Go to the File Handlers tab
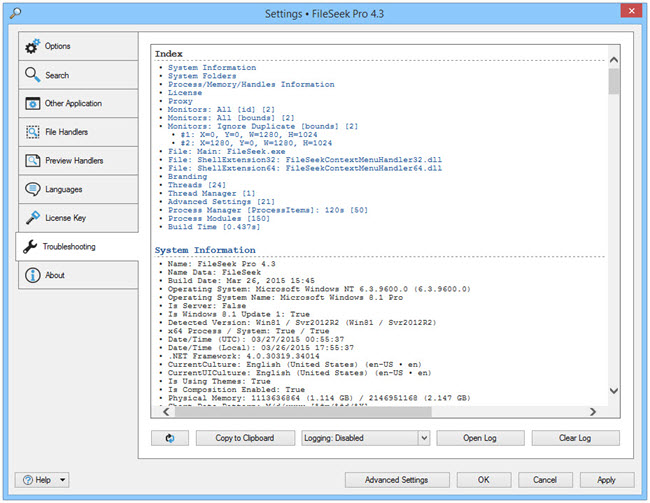Image resolution: width=650 pixels, height=503 pixels. click(x=78, y=132)
